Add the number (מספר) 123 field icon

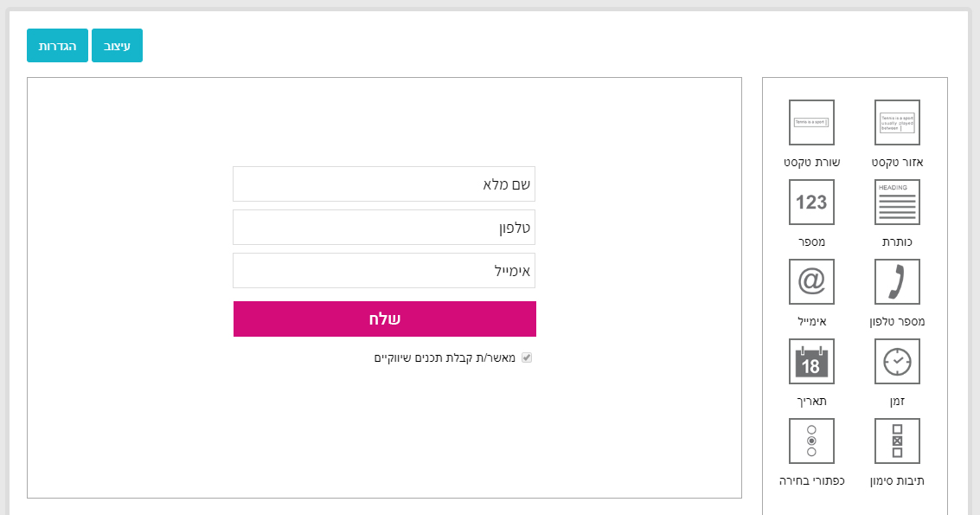[x=811, y=202]
